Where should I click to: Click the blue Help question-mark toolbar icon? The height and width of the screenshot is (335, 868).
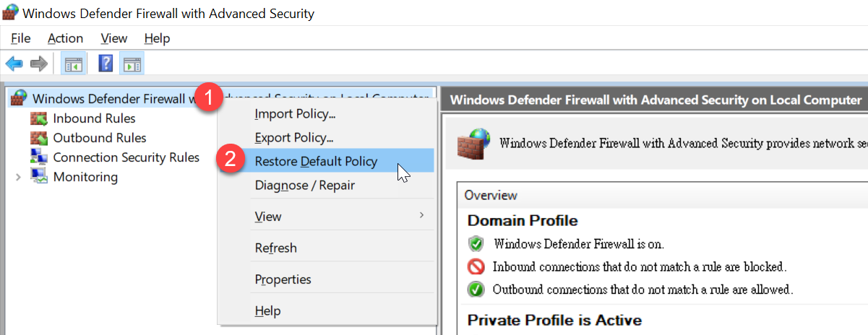[106, 64]
